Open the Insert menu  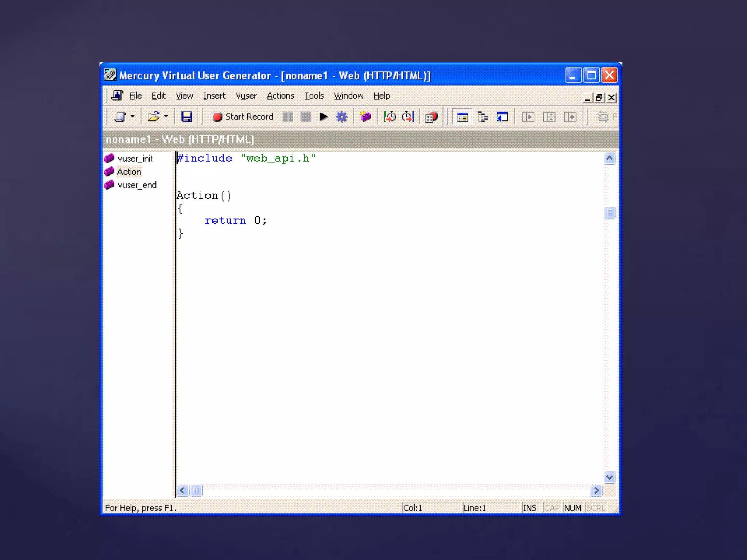214,96
